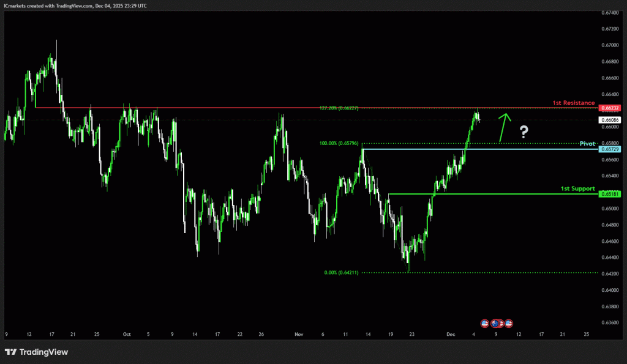
Task: Click the 100.00% (0.65796) Fibonacci label
Action: pos(339,144)
